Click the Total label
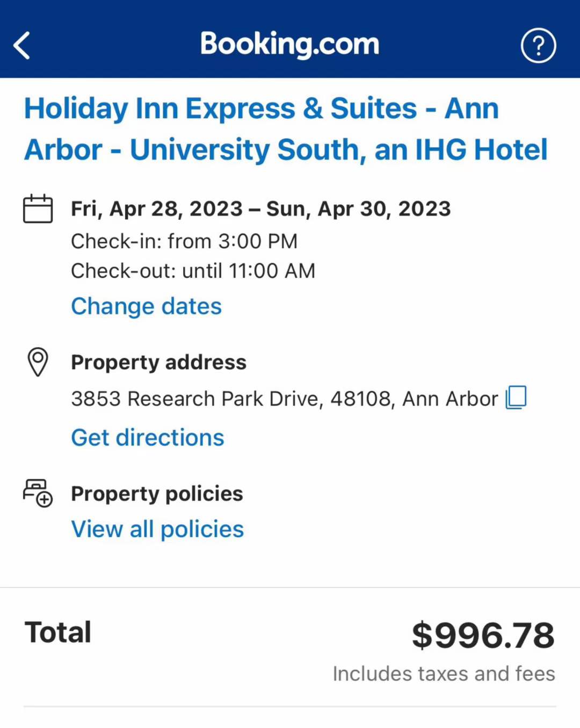Screen dimensions: 580x728 point(58,632)
